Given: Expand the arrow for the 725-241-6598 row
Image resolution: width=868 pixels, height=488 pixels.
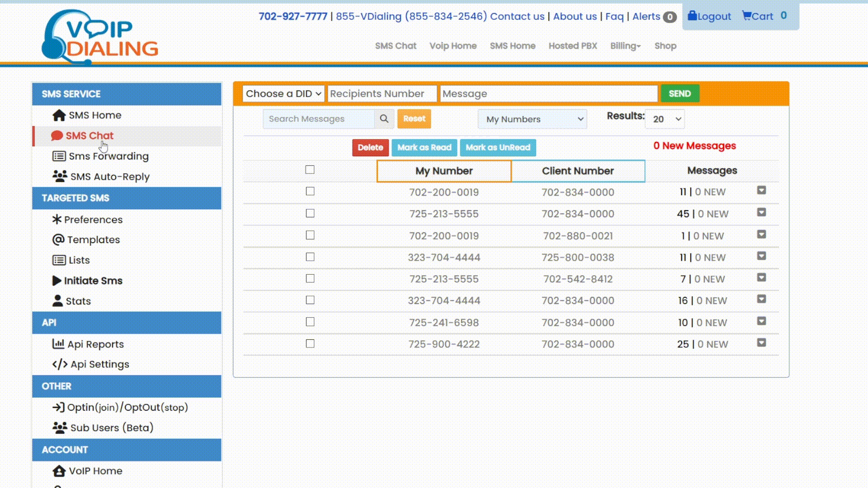Looking at the screenshot, I should click(x=761, y=321).
